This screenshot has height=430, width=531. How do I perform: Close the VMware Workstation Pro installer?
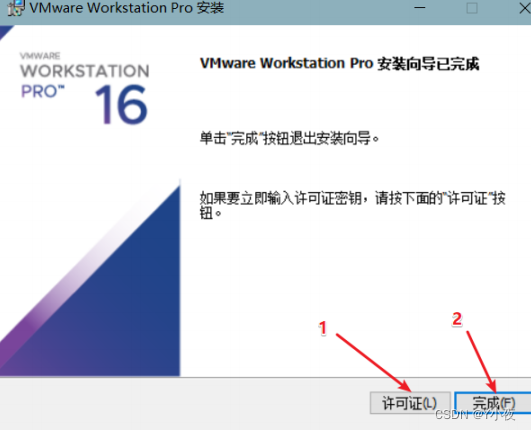(x=525, y=8)
